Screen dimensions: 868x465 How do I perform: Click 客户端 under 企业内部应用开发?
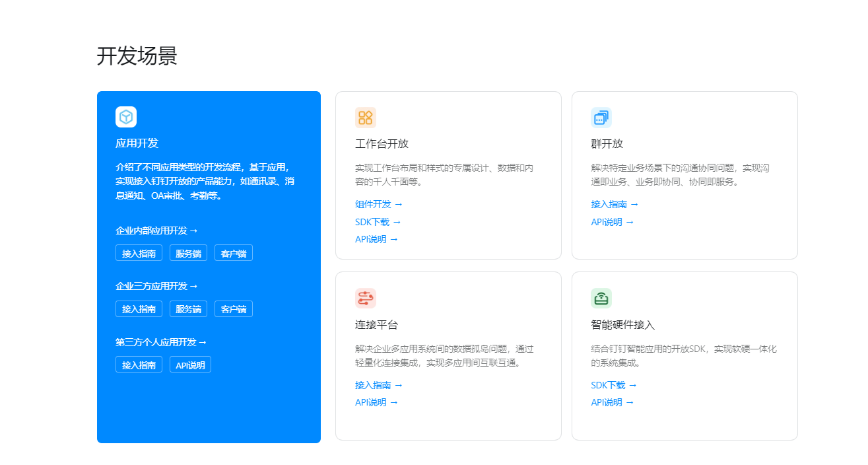point(234,253)
